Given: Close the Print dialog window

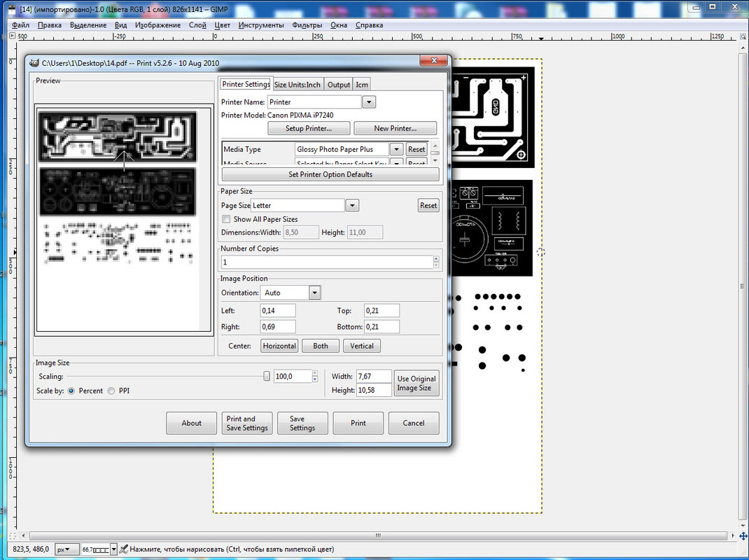Looking at the screenshot, I should tap(434, 61).
